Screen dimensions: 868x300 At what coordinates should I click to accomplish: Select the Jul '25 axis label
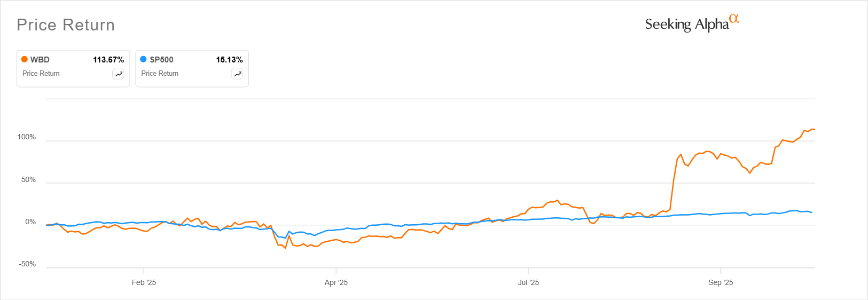coord(528,282)
